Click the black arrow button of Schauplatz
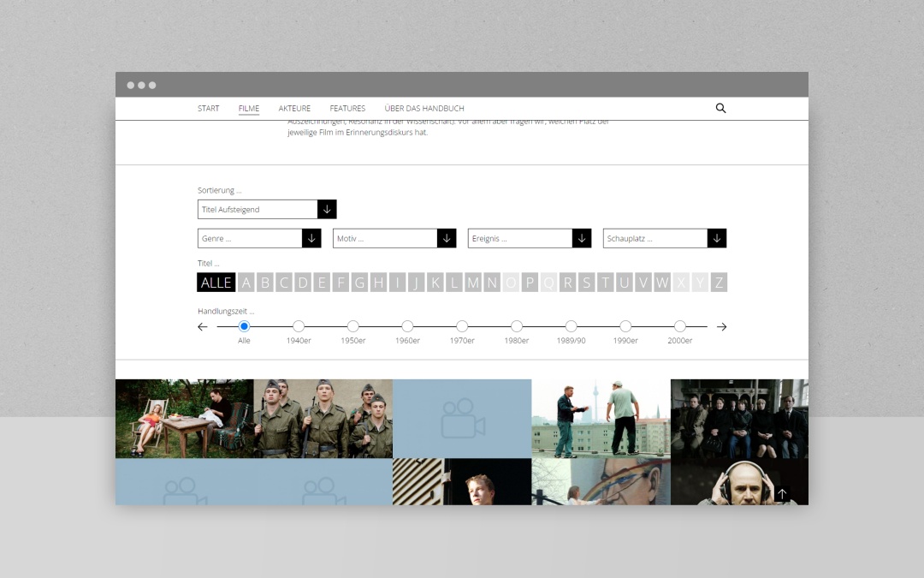The image size is (924, 578). tap(717, 238)
